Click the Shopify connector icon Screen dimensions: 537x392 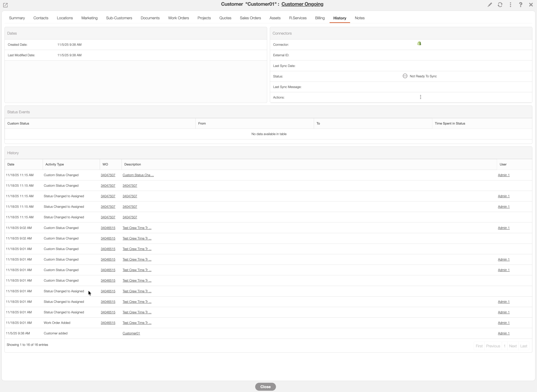click(x=419, y=43)
